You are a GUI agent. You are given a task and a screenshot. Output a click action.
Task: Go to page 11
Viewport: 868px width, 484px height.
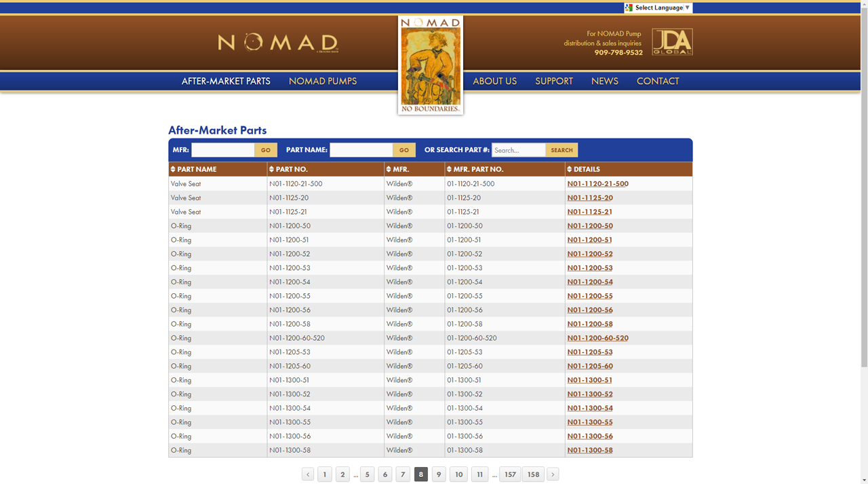[479, 474]
